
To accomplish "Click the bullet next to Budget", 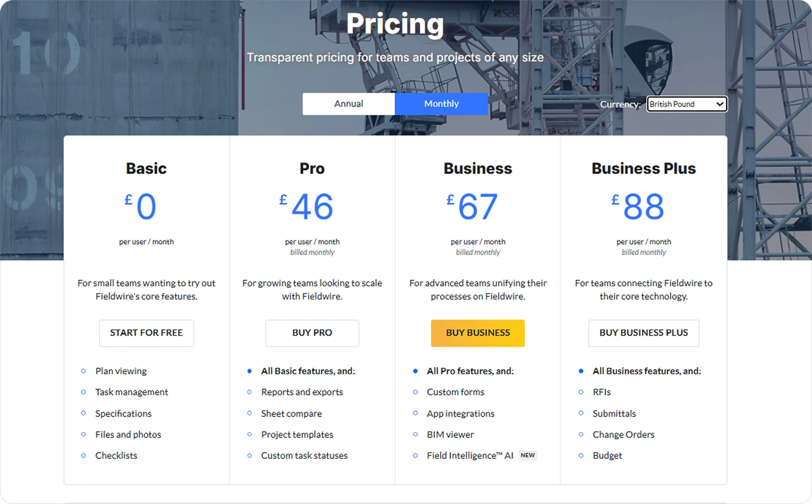I will 581,455.
